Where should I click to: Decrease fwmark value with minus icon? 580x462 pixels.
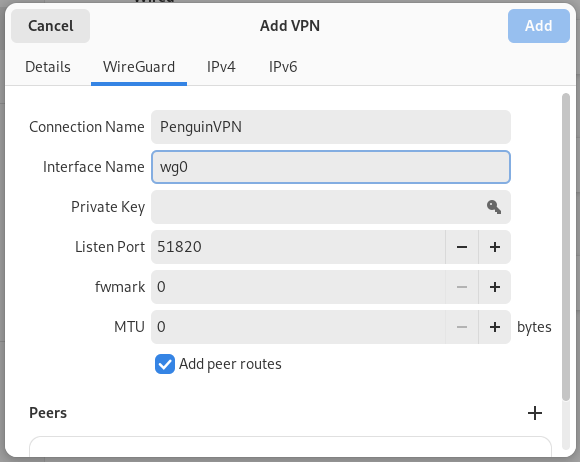tap(462, 287)
